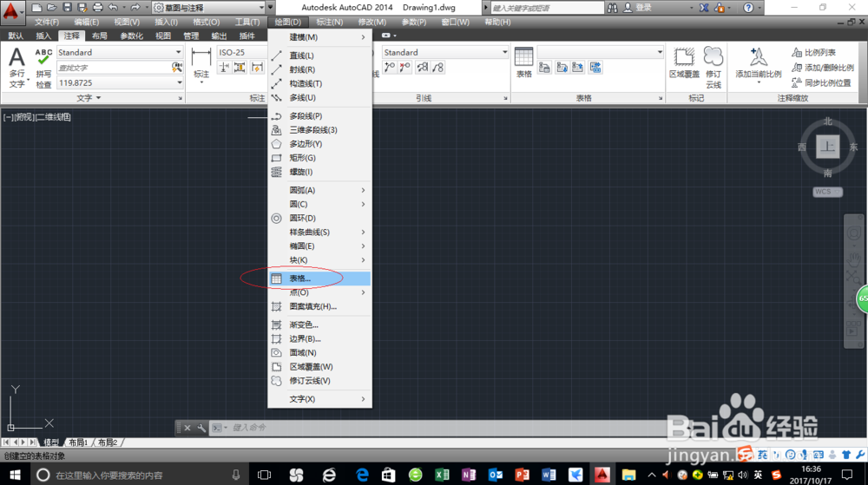Image resolution: width=868 pixels, height=485 pixels.
Task: Select 多段线(P) from the draw menu
Action: 319,115
